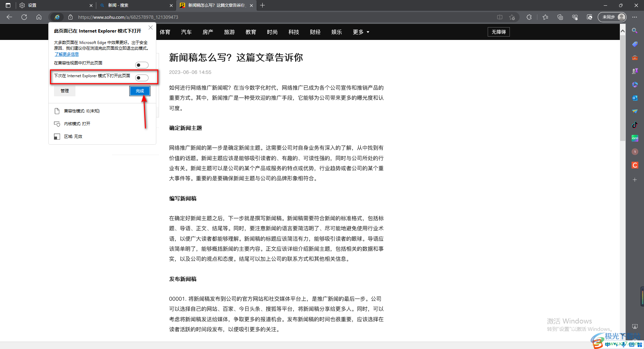
Task: Open the 房产 section
Action: 208,32
